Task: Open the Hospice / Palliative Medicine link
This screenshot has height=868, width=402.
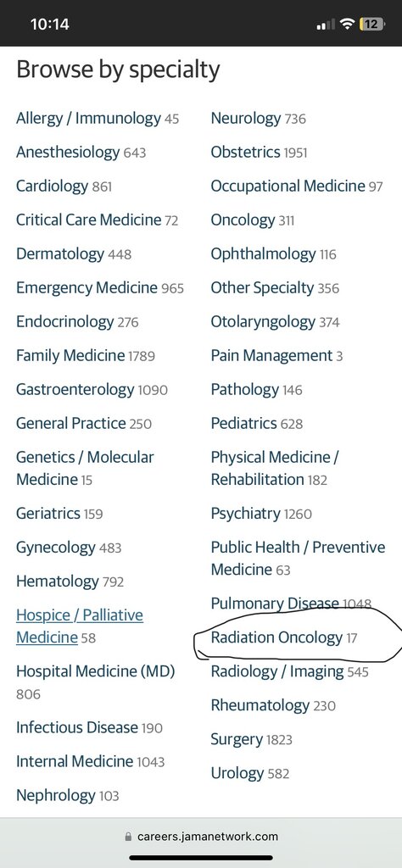Action: coord(80,626)
